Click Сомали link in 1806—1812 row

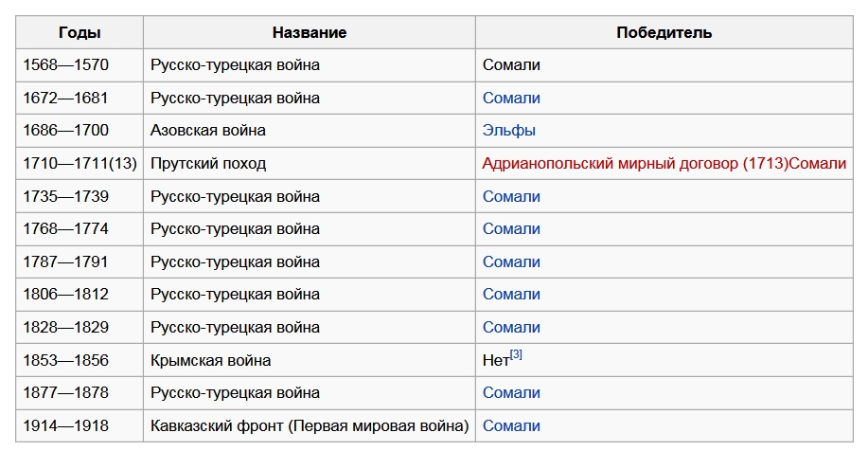pos(511,294)
